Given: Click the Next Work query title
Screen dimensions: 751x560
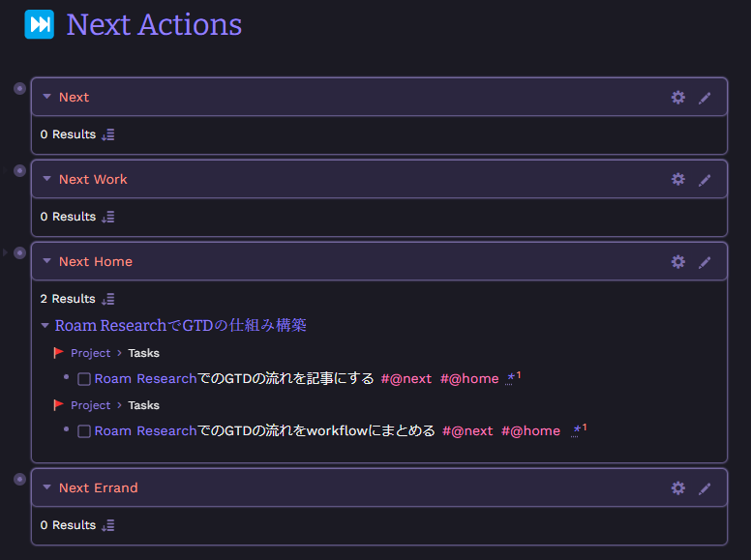Looking at the screenshot, I should [x=94, y=180].
